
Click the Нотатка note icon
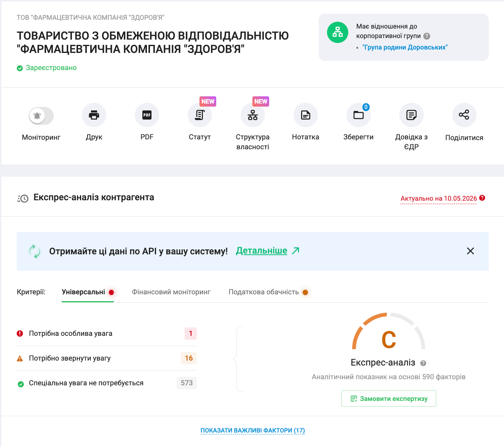coord(306,115)
